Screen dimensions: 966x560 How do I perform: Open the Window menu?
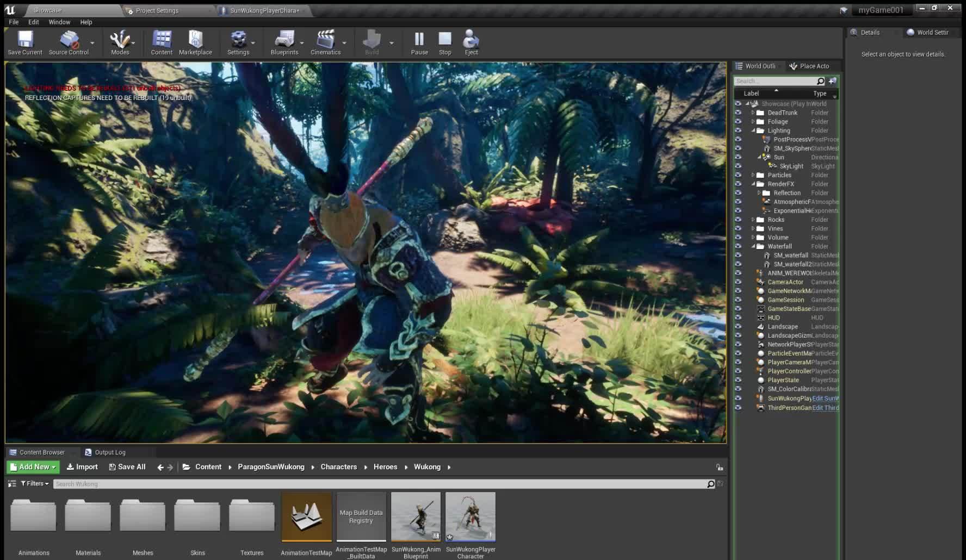click(x=59, y=22)
